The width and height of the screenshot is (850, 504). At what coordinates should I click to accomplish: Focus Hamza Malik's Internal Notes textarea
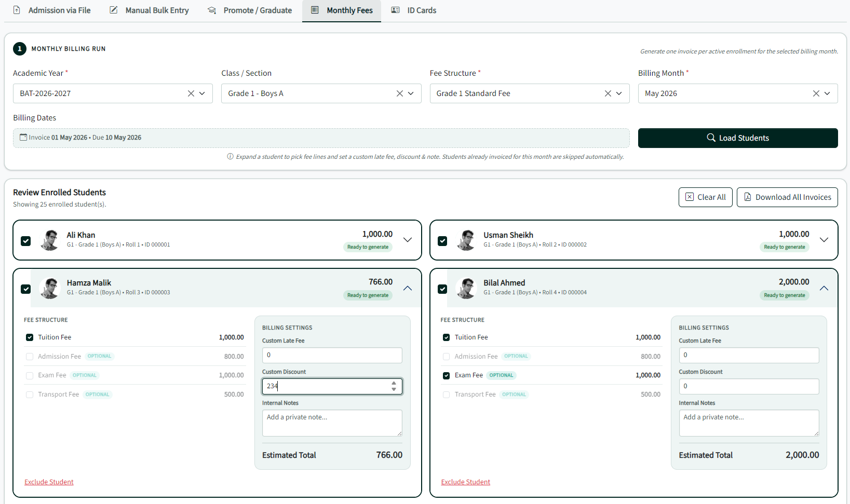[332, 423]
